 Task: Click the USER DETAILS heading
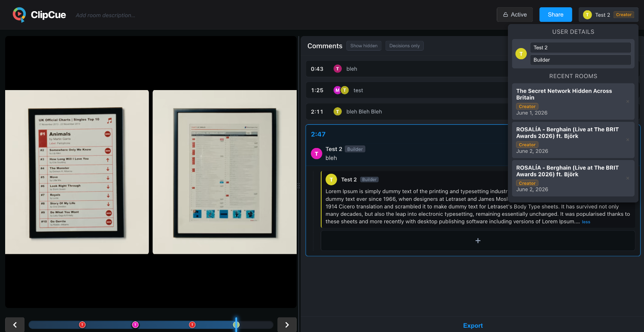(x=573, y=32)
